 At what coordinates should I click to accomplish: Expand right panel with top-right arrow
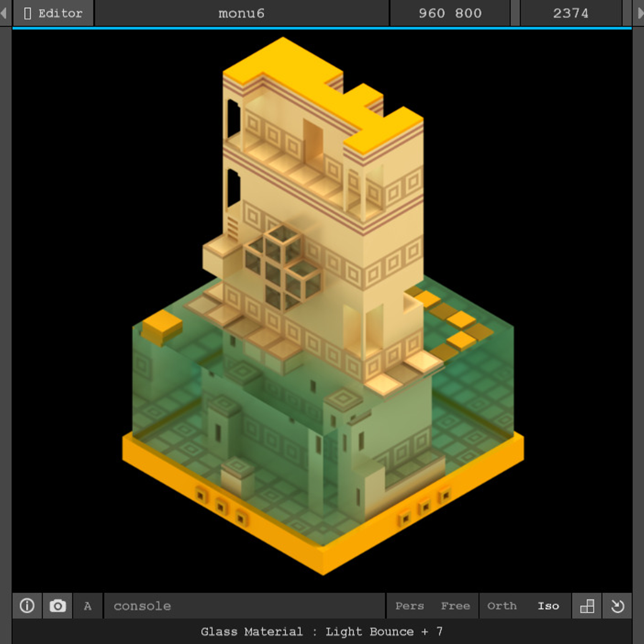tap(640, 13)
